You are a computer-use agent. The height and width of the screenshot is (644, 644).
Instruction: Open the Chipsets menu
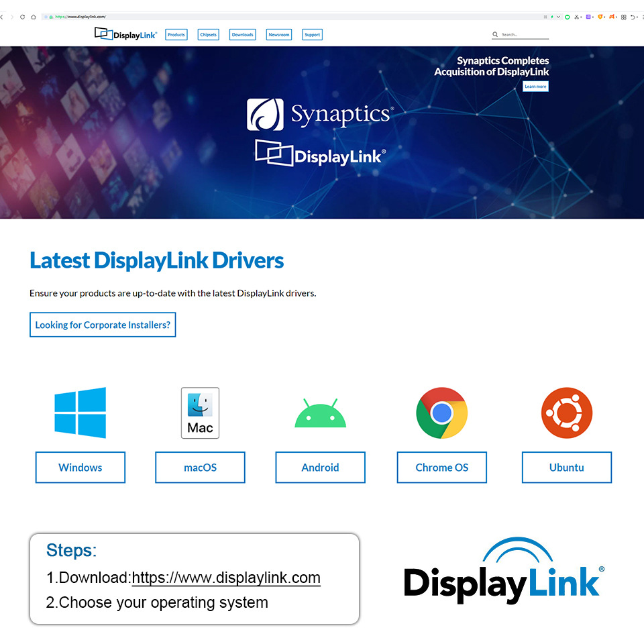pyautogui.click(x=208, y=34)
